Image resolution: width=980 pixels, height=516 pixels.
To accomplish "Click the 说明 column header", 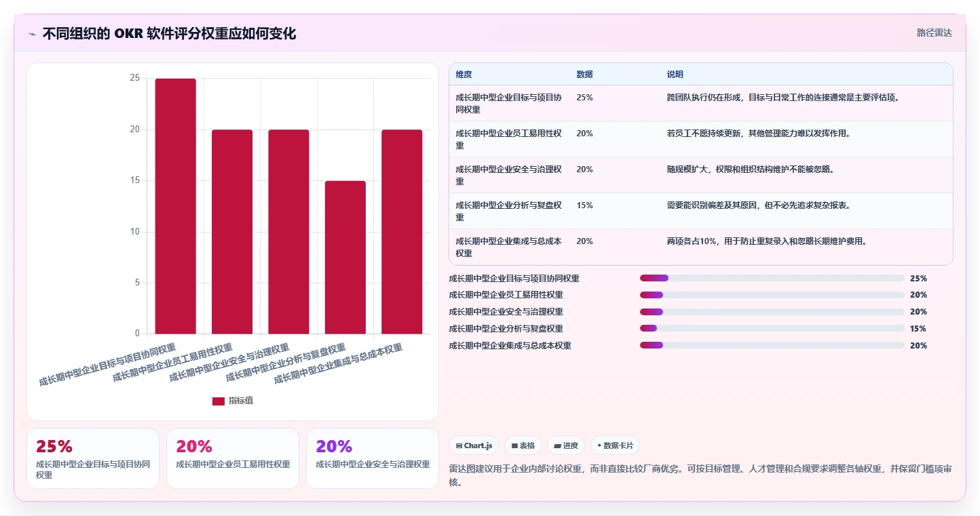I will 675,74.
